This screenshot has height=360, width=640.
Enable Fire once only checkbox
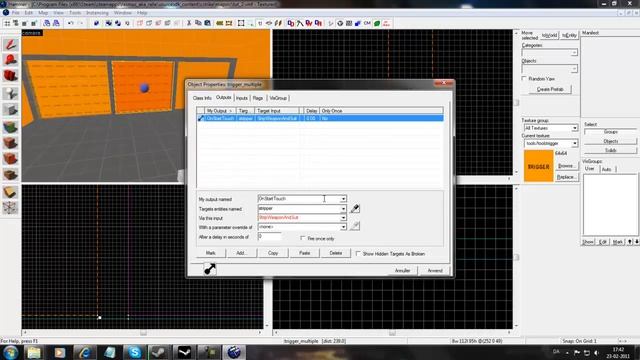click(x=302, y=238)
